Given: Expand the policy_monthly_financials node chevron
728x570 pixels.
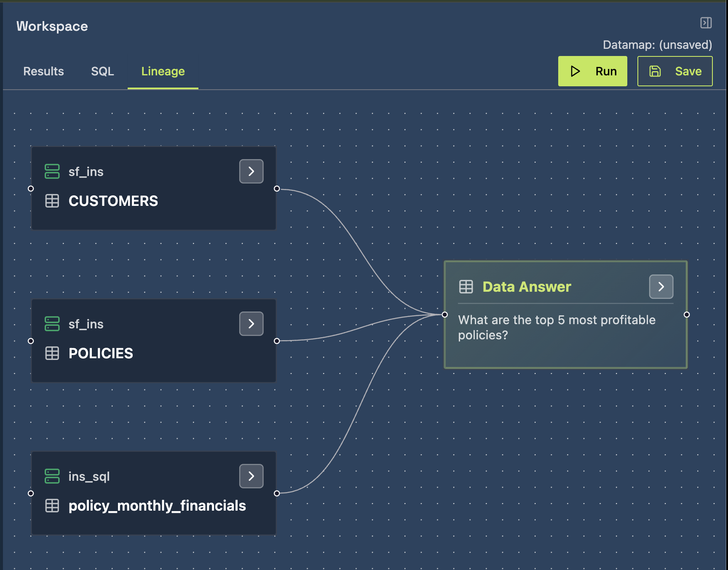Looking at the screenshot, I should click(x=252, y=476).
